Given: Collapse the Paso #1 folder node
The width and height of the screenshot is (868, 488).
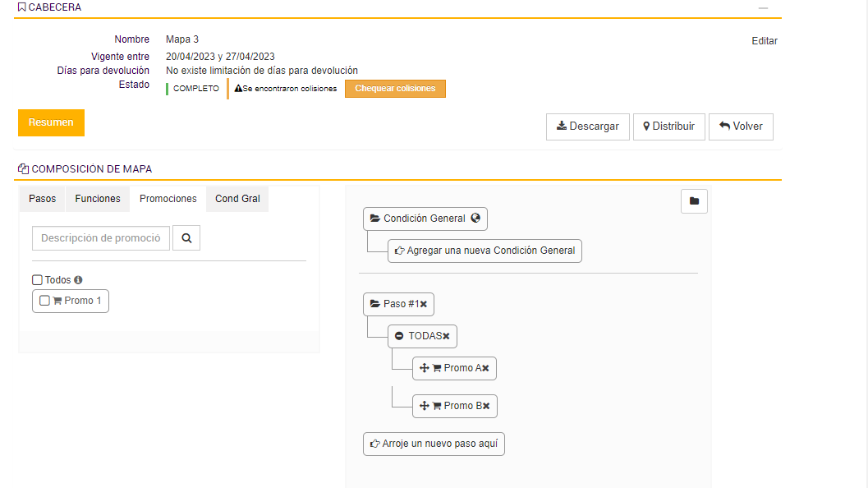Looking at the screenshot, I should (374, 304).
